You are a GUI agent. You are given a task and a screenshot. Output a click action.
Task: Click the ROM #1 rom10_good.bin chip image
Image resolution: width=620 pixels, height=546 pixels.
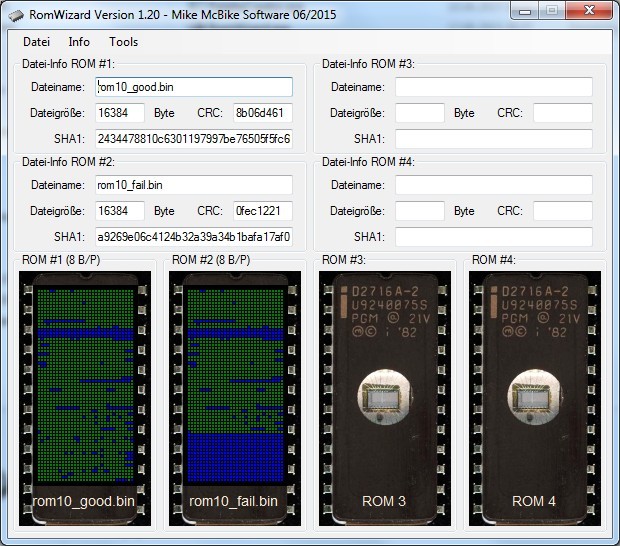pyautogui.click(x=84, y=398)
